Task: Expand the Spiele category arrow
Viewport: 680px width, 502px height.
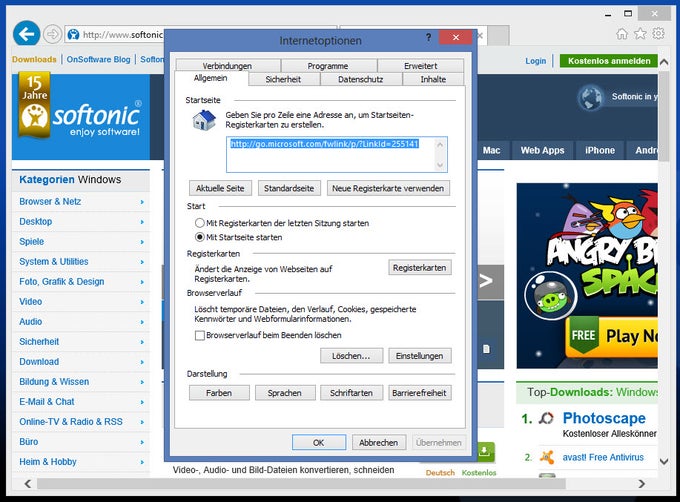Action: coord(142,242)
